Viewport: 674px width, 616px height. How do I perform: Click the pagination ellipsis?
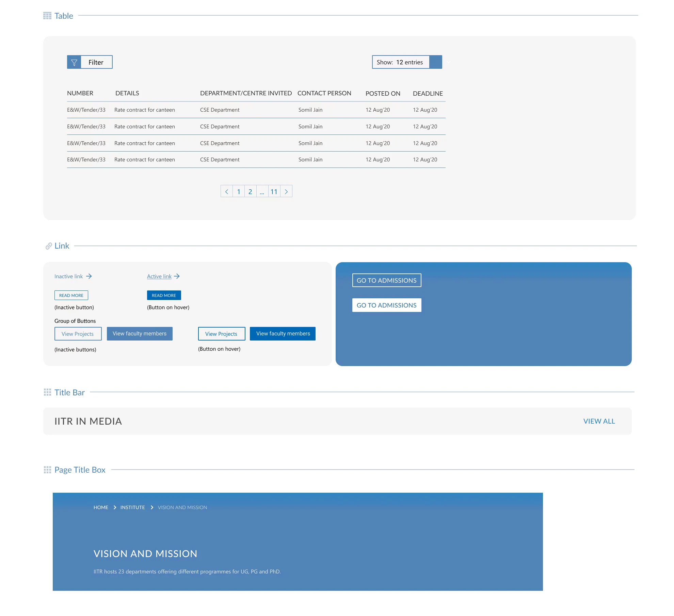coord(262,192)
